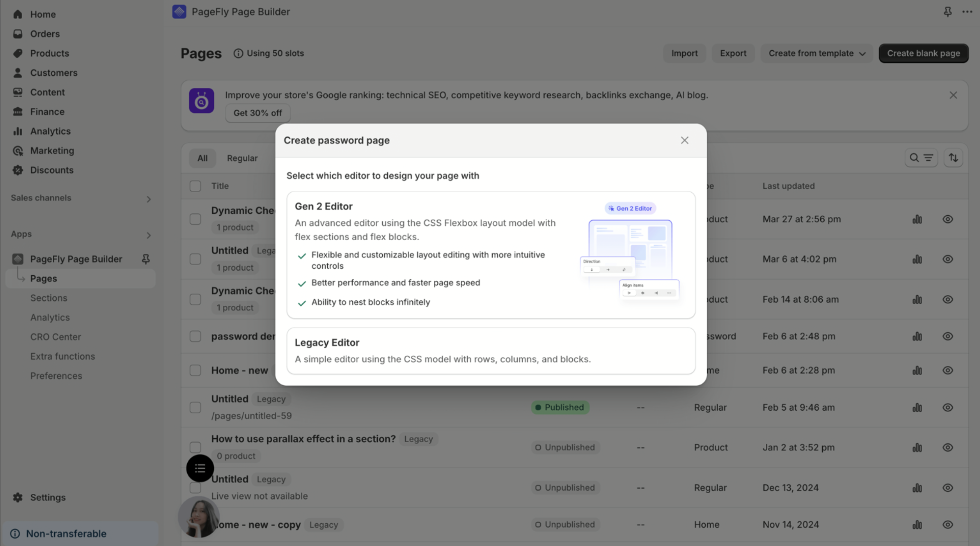Check the box for the Untitled Mar 6 page
The image size is (980, 546).
pos(195,259)
